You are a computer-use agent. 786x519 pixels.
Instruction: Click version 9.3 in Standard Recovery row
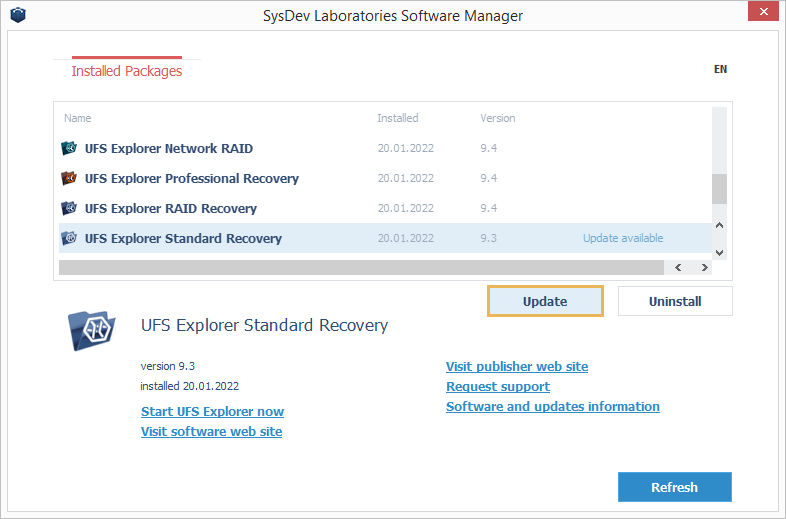(488, 238)
